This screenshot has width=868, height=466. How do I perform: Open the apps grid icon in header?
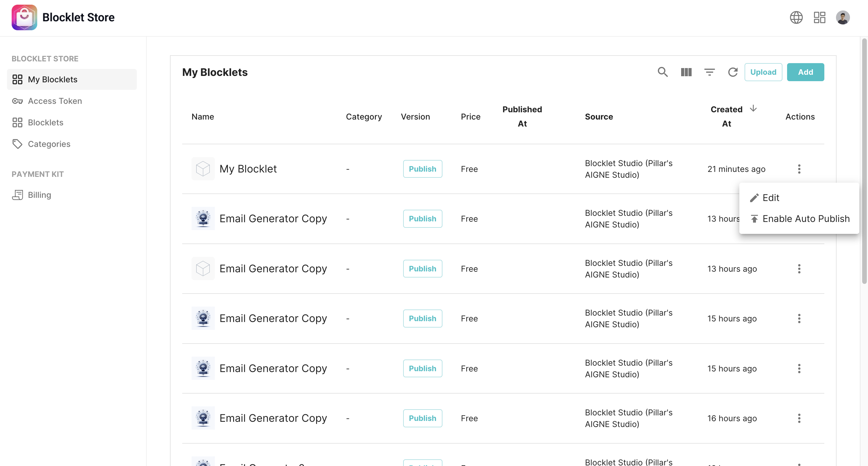click(x=819, y=17)
